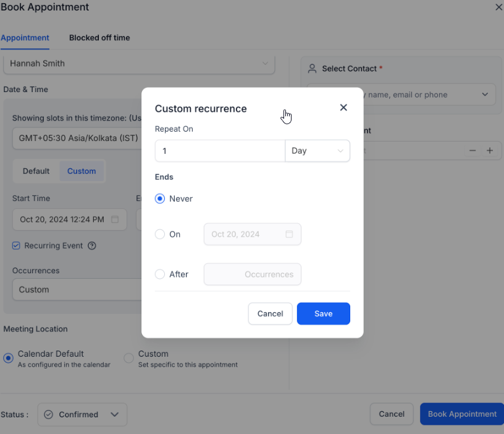This screenshot has width=504, height=434.
Task: Click the Select Contact person icon
Action: pyautogui.click(x=313, y=69)
